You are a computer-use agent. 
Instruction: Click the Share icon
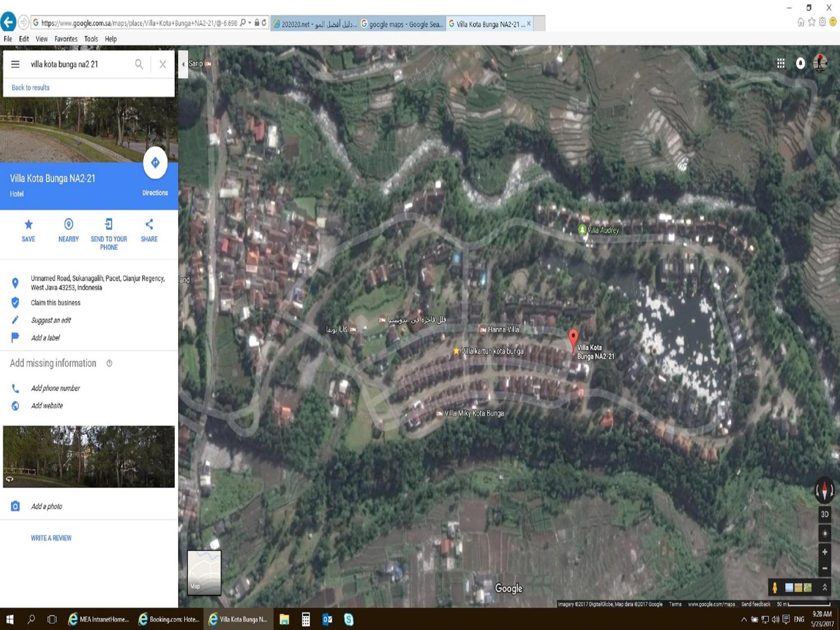pyautogui.click(x=149, y=224)
